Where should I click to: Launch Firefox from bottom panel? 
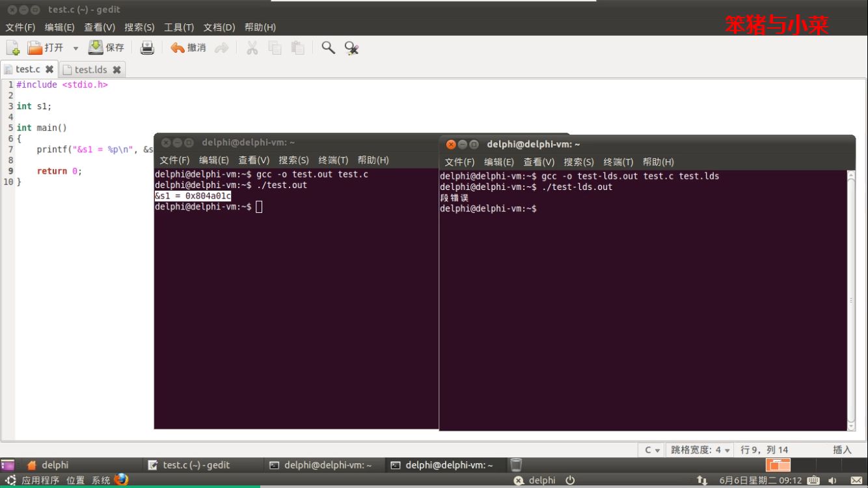tap(121, 480)
